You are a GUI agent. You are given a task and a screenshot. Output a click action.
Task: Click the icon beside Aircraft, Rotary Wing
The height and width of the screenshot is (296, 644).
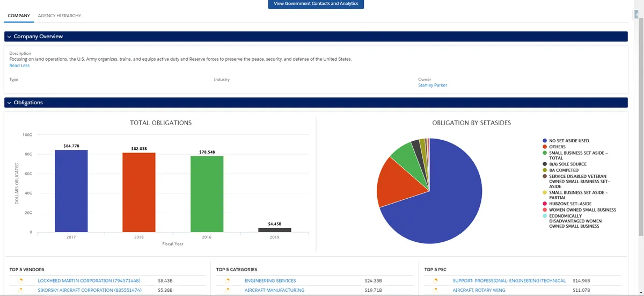click(x=435, y=290)
